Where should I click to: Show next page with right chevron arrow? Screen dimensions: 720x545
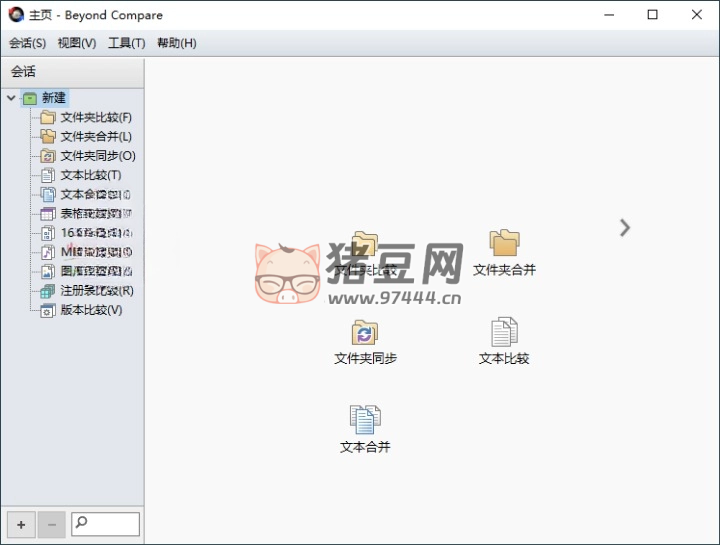(x=625, y=228)
